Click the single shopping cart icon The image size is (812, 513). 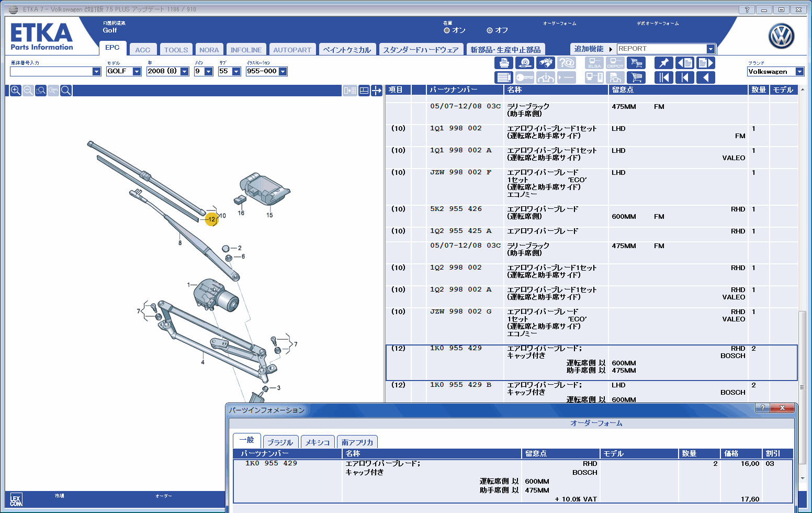pyautogui.click(x=636, y=77)
